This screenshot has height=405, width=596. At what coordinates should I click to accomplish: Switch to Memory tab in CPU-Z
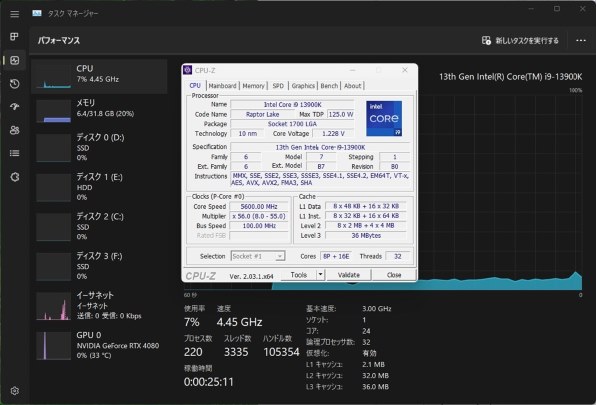coord(253,86)
